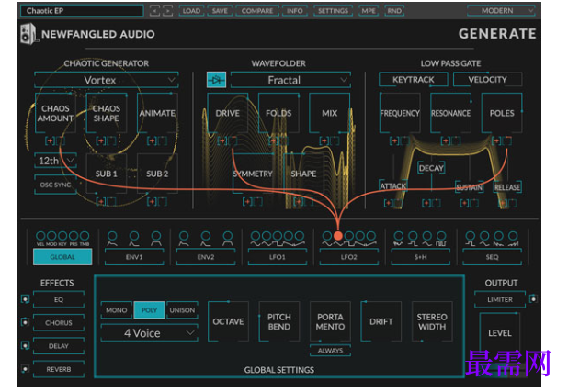Click plus icon under ANIMATE knob
568x392 pixels.
pyautogui.click(x=152, y=140)
